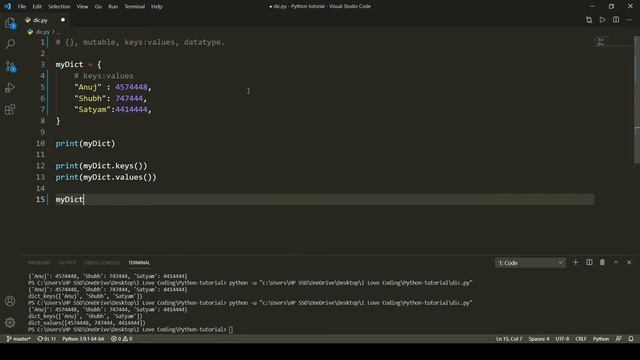Kill the terminal with trash icon
640x360 pixels.
[x=602, y=262]
